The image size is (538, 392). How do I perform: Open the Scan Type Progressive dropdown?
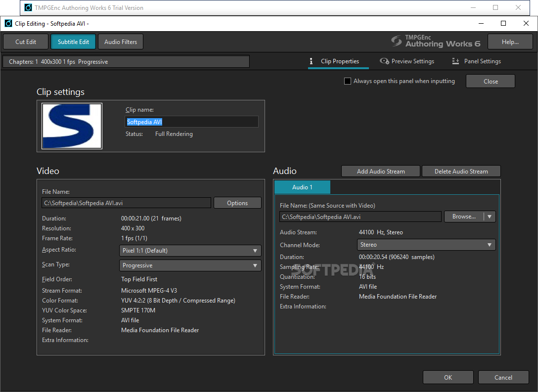[x=190, y=265]
